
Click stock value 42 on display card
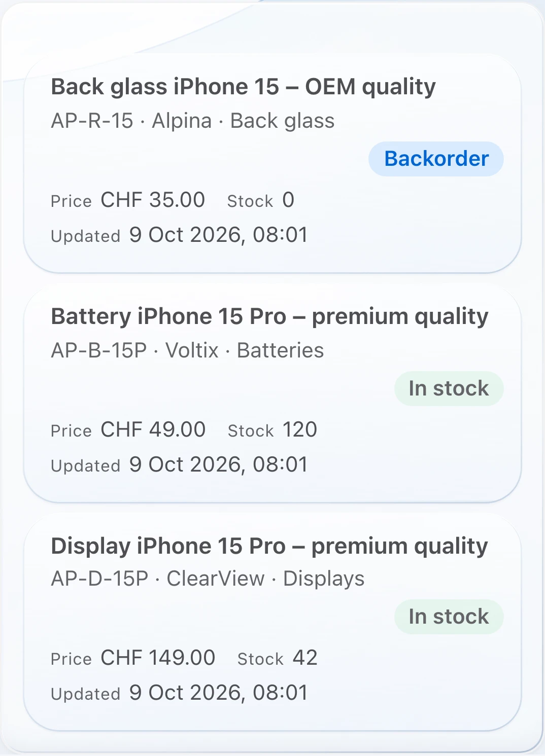point(305,658)
